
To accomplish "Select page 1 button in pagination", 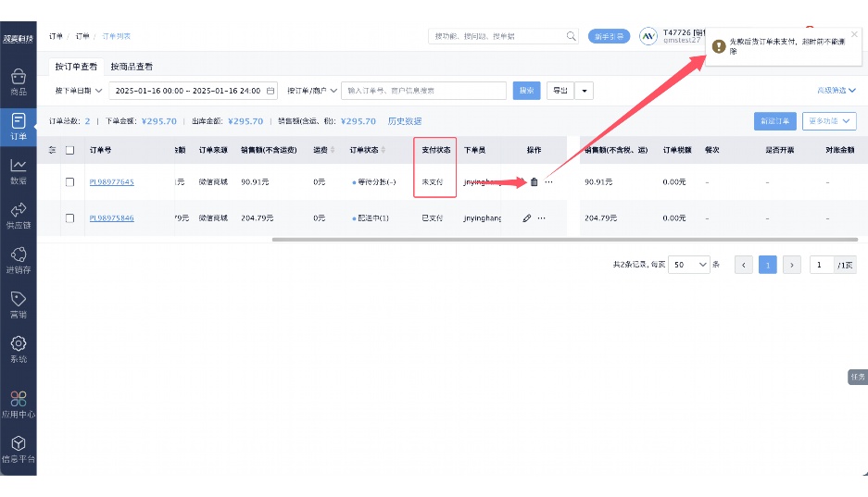I will pos(767,265).
